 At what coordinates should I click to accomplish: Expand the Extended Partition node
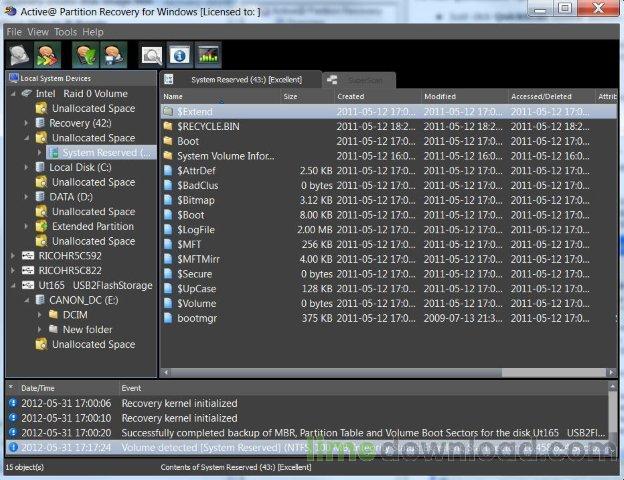[x=26, y=226]
